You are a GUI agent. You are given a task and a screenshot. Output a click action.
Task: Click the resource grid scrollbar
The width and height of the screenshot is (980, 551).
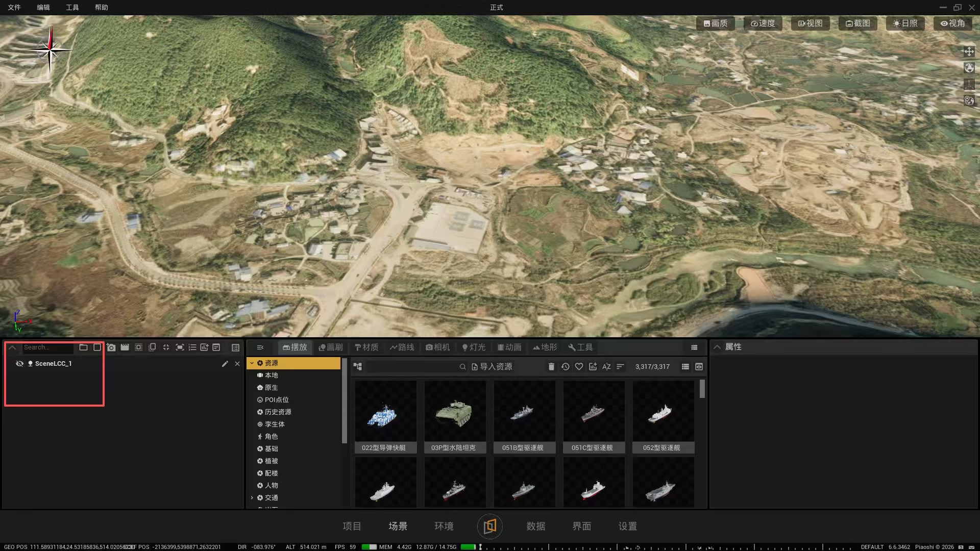(702, 389)
